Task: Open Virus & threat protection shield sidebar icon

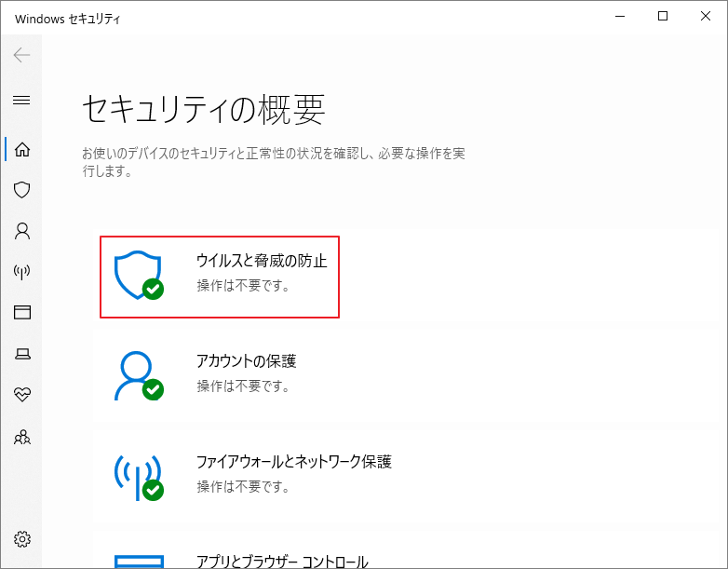Action: coord(21,190)
